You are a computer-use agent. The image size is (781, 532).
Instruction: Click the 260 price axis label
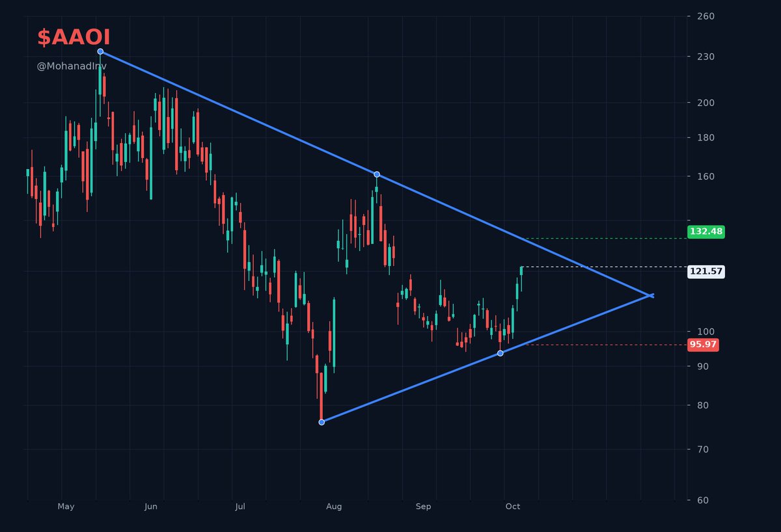tap(706, 16)
